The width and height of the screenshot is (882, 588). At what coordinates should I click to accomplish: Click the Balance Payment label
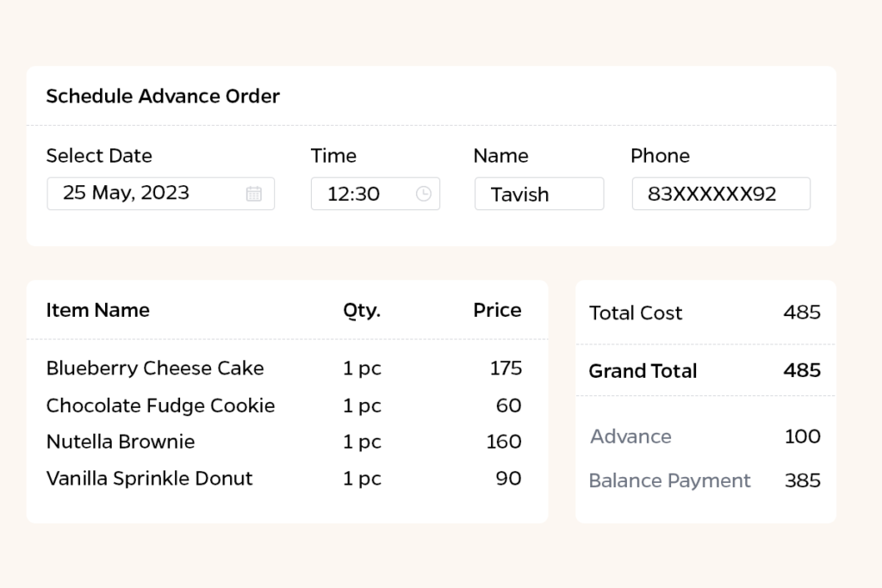click(x=669, y=480)
